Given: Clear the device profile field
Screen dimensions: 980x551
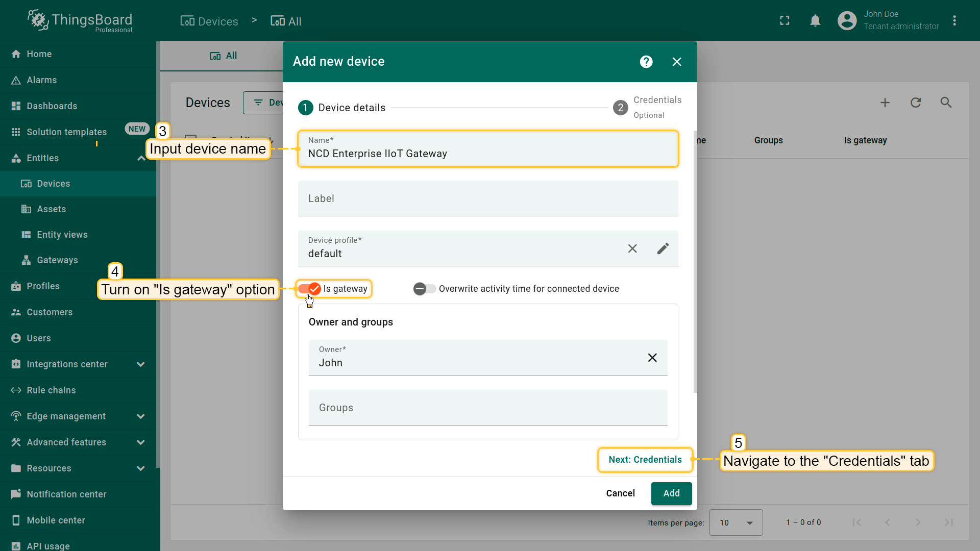Looking at the screenshot, I should pos(632,248).
